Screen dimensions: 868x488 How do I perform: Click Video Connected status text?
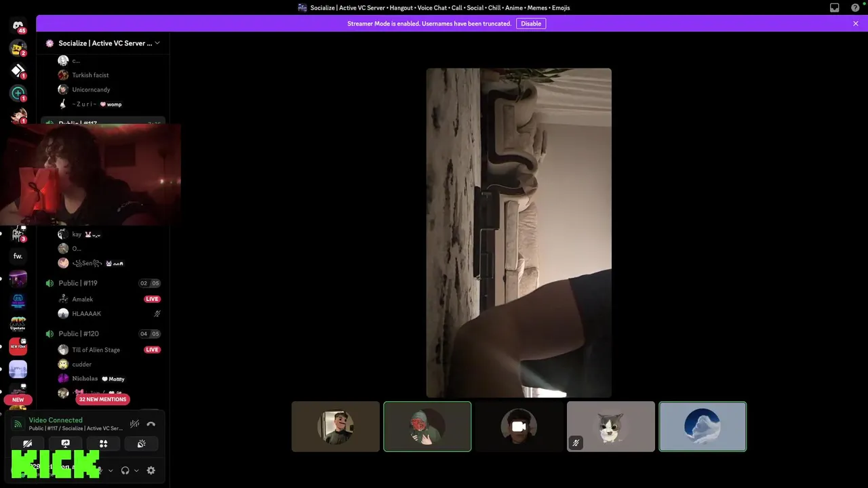(x=56, y=420)
